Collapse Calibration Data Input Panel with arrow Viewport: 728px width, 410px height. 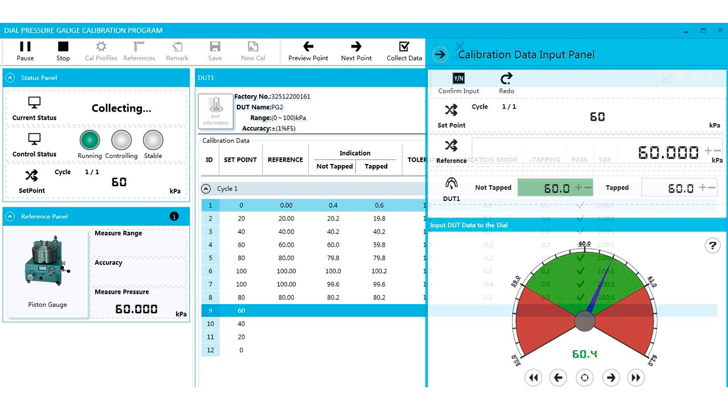(440, 55)
